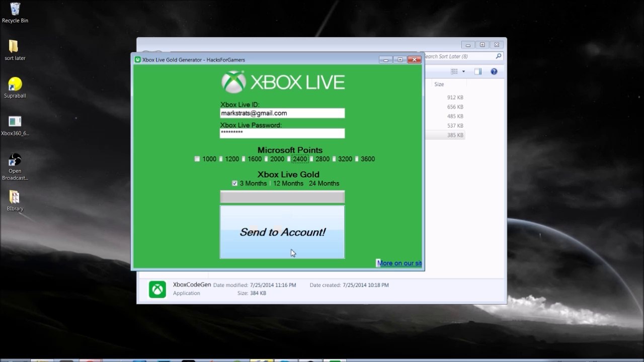Screen dimensions: 644x362
Task: Click the 'Xbox Live Gold Generator - HacksForGamers' title
Action: click(x=194, y=60)
